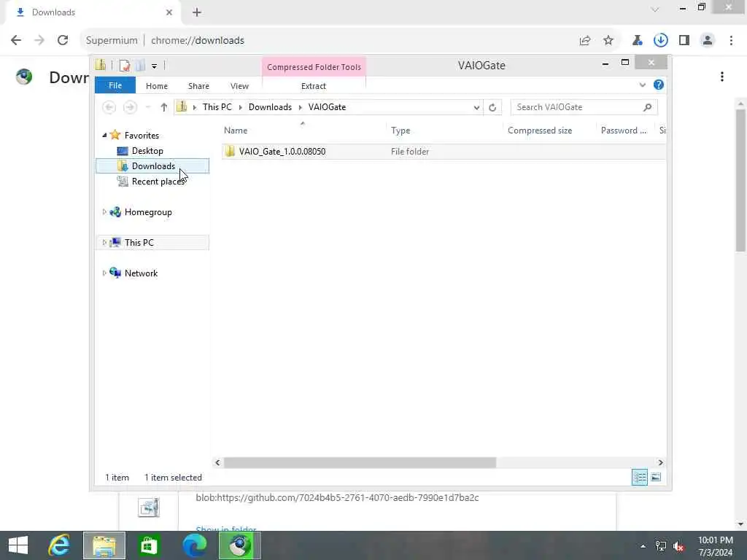Image resolution: width=747 pixels, height=560 pixels.
Task: Click This PC in the address path
Action: point(217,107)
